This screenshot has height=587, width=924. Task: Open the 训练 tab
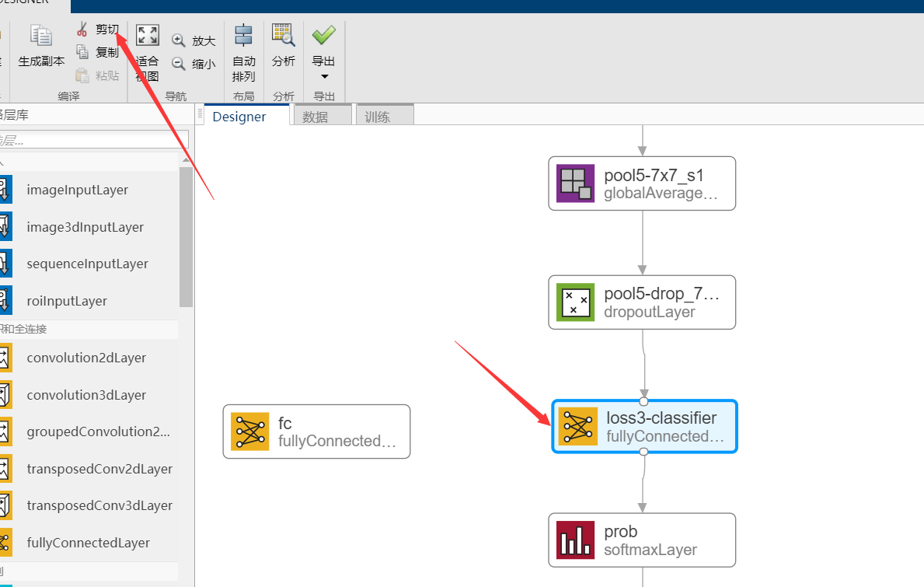tap(385, 116)
